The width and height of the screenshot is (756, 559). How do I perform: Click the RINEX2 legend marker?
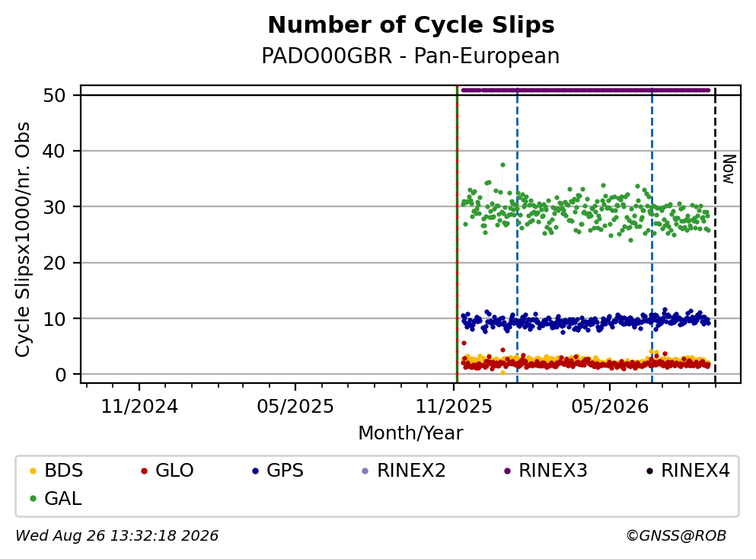(365, 471)
